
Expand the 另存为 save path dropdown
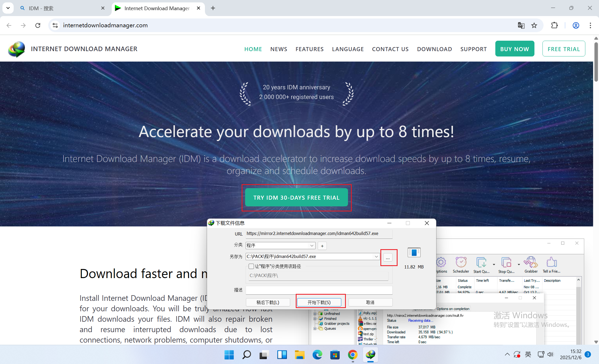(x=376, y=256)
